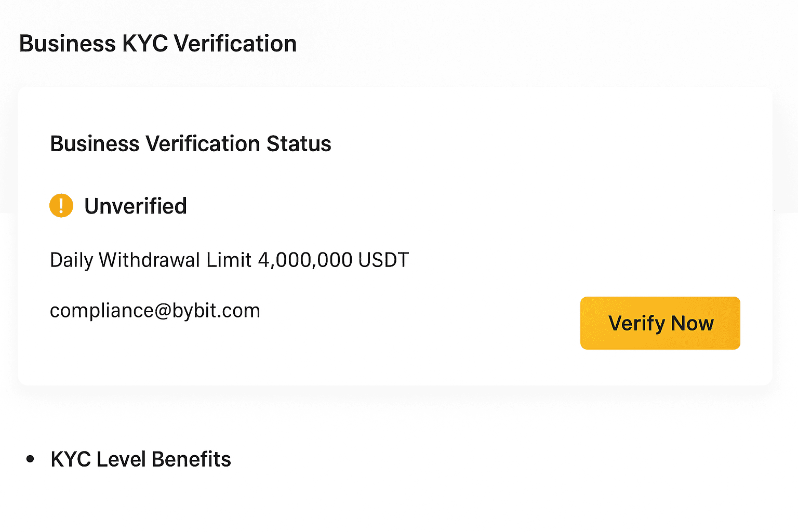Select the word Status in card heading
The width and height of the screenshot is (798, 532).
[x=299, y=144]
